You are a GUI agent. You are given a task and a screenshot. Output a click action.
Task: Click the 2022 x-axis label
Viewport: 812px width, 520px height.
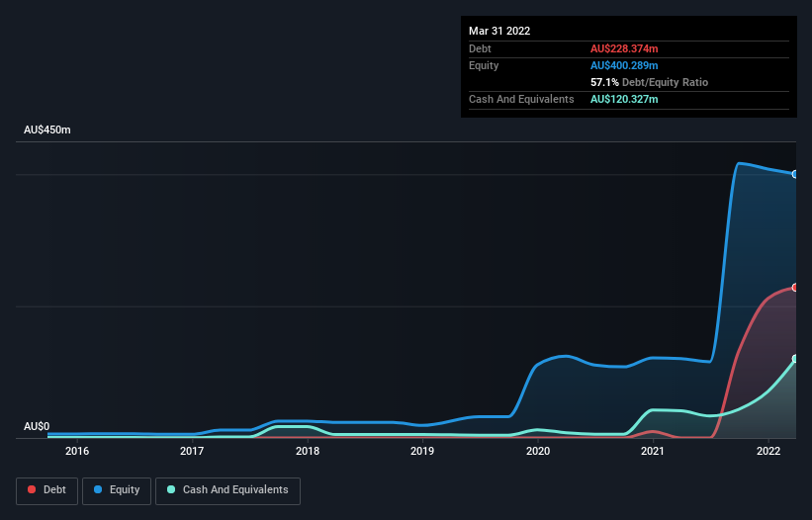pyautogui.click(x=768, y=451)
